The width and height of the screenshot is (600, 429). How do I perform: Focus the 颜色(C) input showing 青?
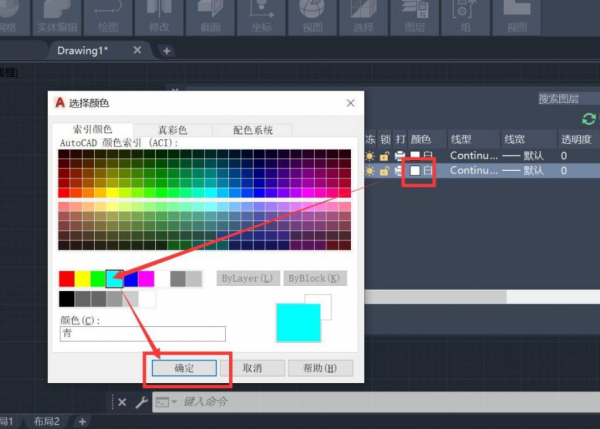(143, 333)
